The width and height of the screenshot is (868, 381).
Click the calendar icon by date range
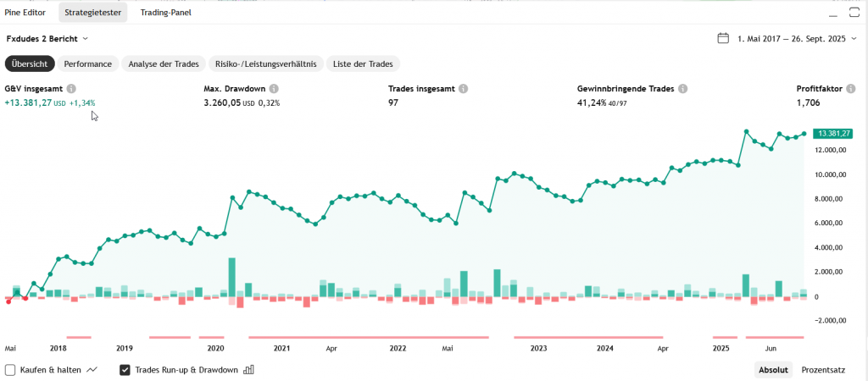tap(723, 38)
